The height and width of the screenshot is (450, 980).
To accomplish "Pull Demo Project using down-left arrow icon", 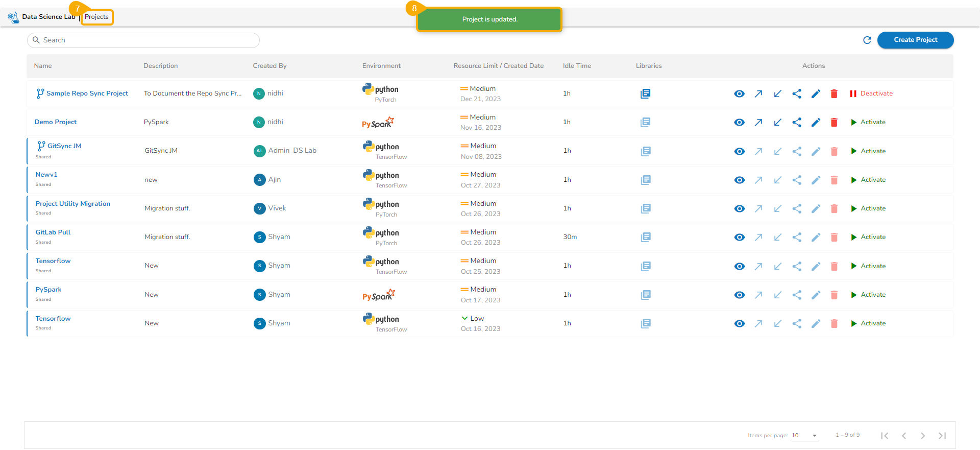I will point(777,122).
